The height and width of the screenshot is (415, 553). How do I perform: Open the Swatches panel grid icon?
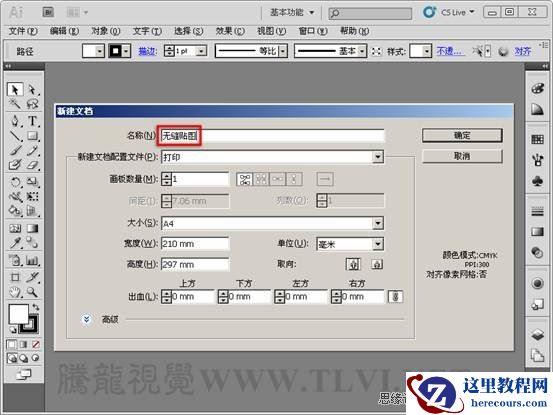point(537,139)
